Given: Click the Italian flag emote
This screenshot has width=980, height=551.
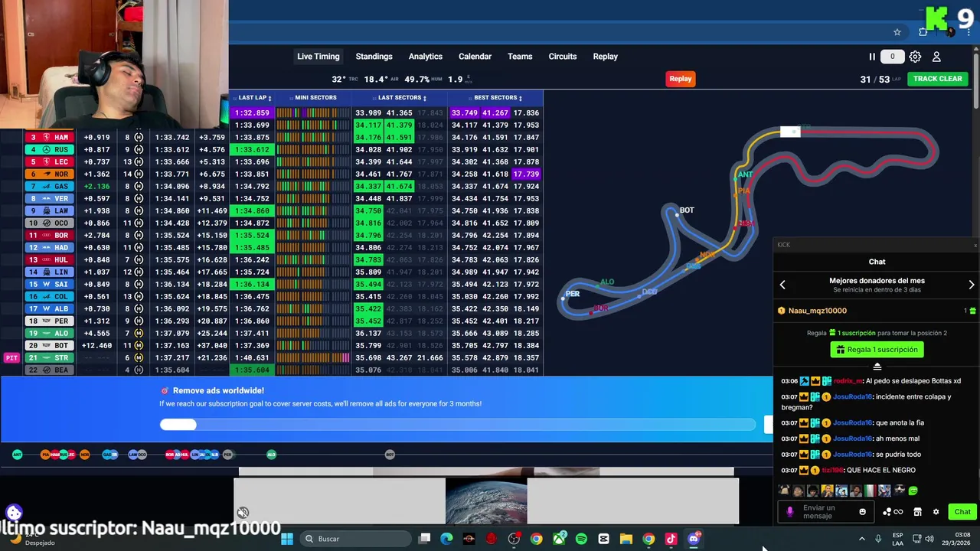Looking at the screenshot, I should (x=870, y=491).
